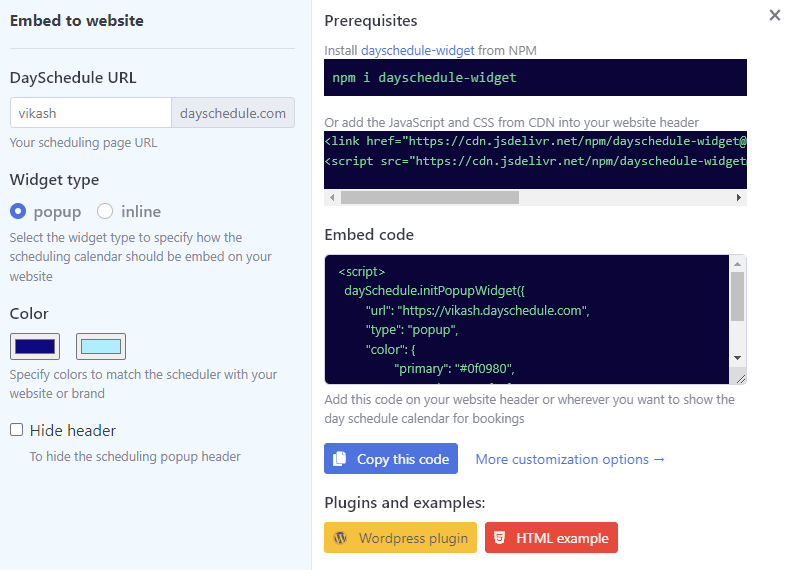The width and height of the screenshot is (787, 570).
Task: Click the Copy this code button
Action: pos(390,459)
